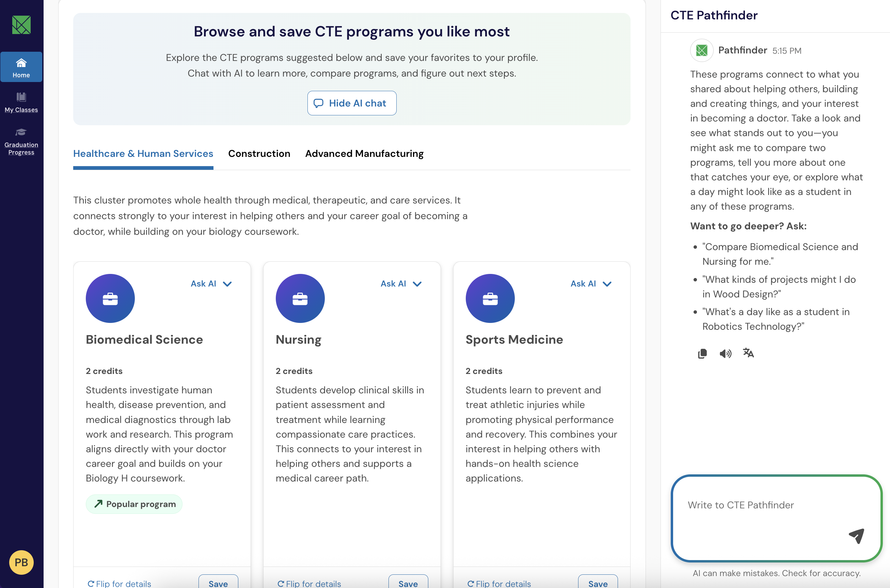Click the copy message icon in chat
890x588 pixels.
[702, 354]
